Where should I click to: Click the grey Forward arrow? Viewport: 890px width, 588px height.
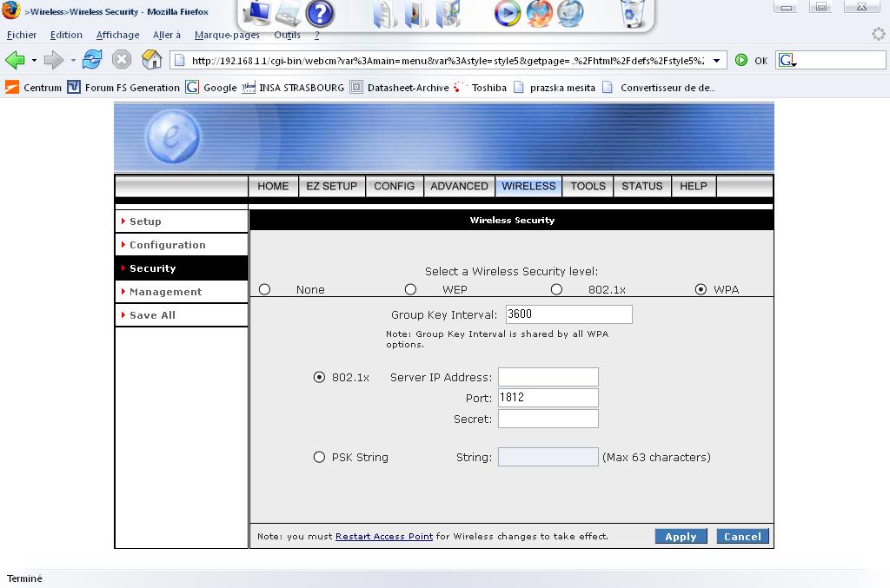click(x=53, y=60)
